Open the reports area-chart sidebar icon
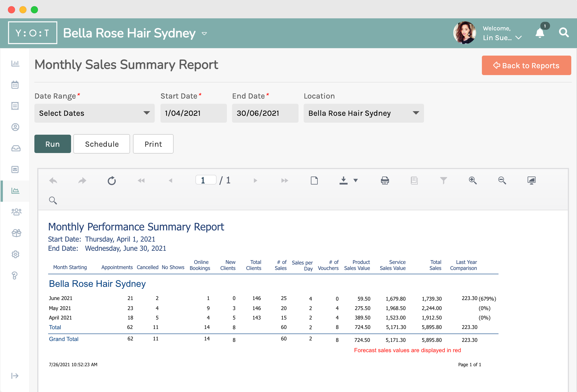 pyautogui.click(x=15, y=191)
